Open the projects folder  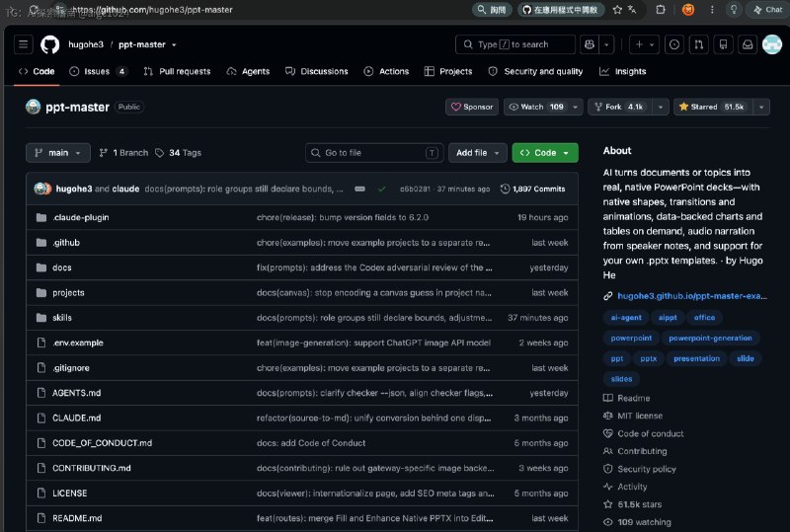(x=68, y=293)
